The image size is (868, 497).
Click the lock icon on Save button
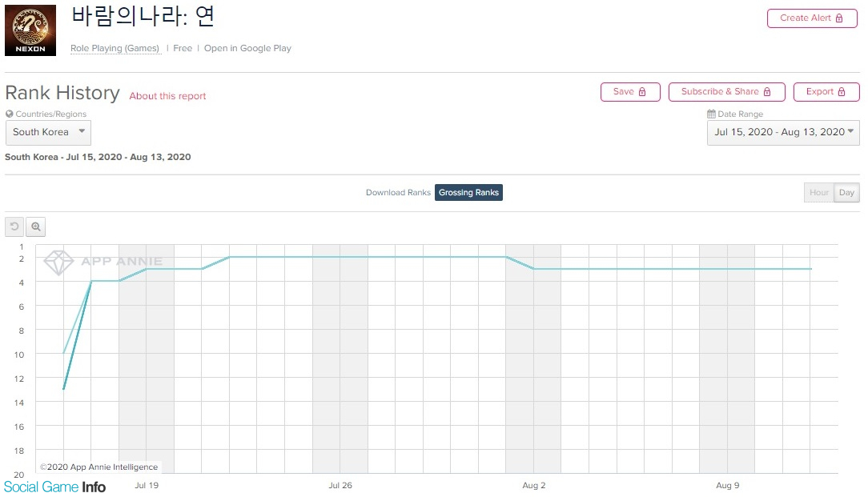(642, 92)
